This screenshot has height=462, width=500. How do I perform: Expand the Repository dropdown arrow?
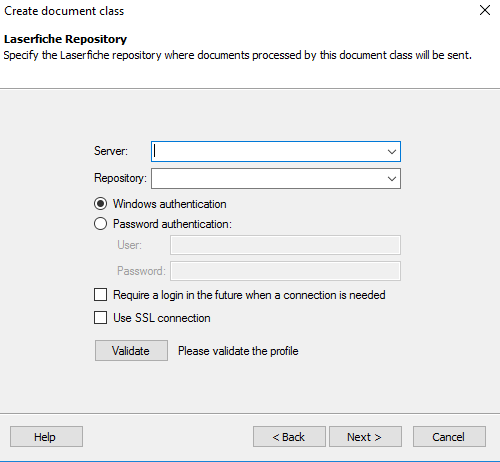click(392, 179)
